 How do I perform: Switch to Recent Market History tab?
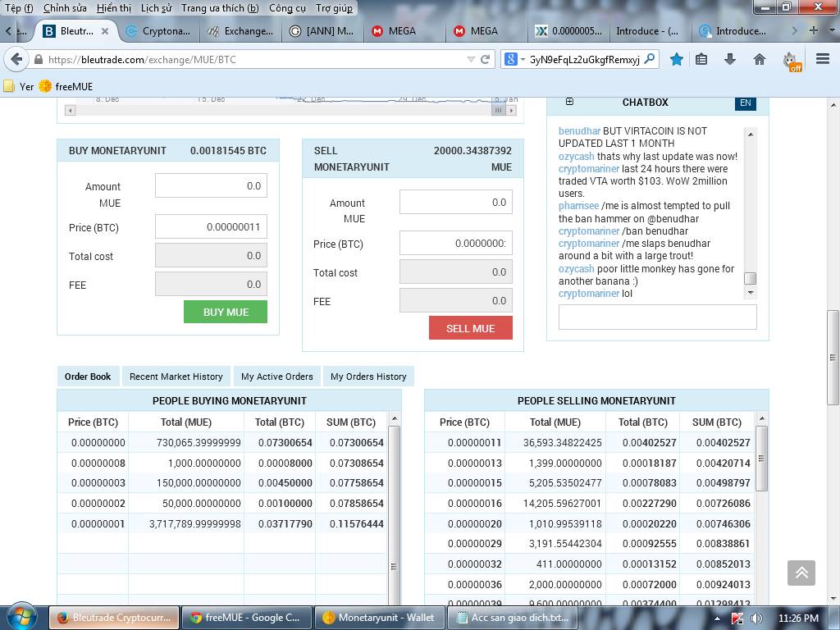point(176,377)
